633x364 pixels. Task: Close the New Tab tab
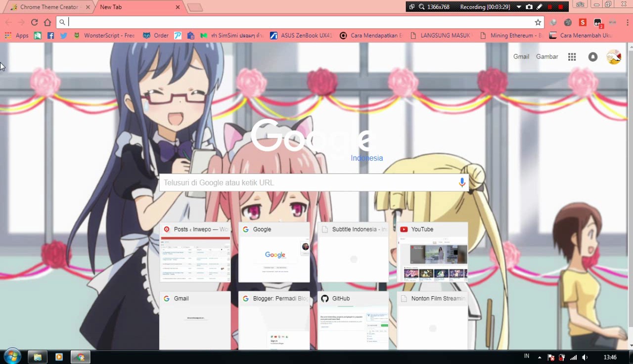[x=178, y=7]
